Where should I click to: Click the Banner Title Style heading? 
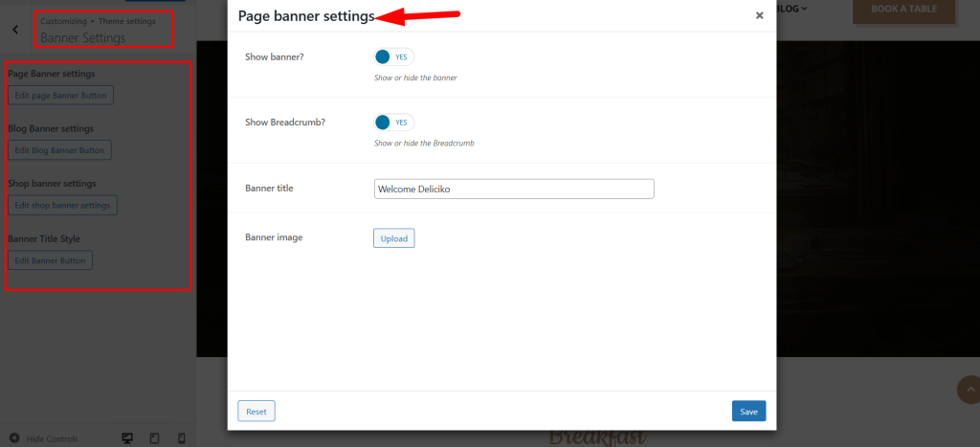[x=44, y=239]
